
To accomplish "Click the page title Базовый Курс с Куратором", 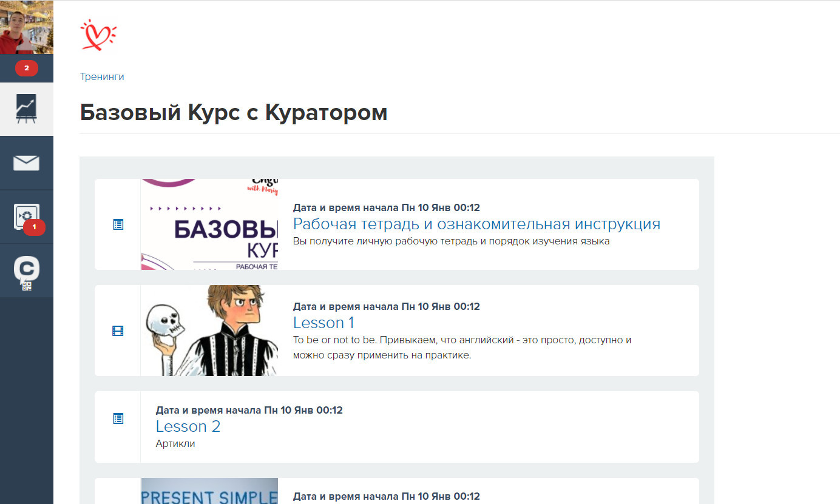I will click(234, 112).
